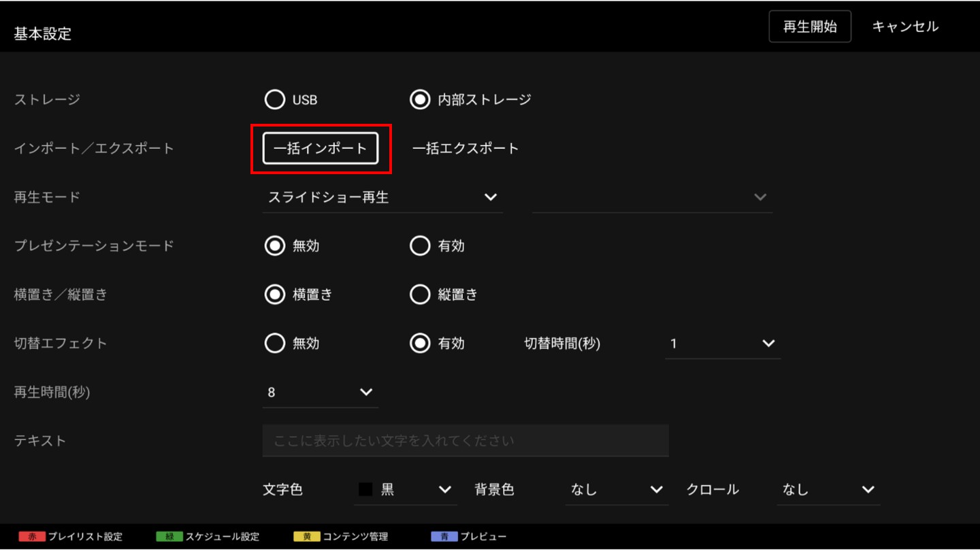Image resolution: width=980 pixels, height=551 pixels.
Task: Click the red プレイリスト設定 key icon
Action: [32, 537]
